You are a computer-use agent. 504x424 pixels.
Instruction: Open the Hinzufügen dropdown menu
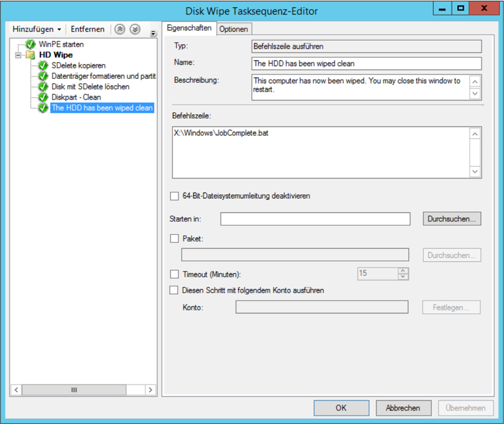[x=36, y=29]
